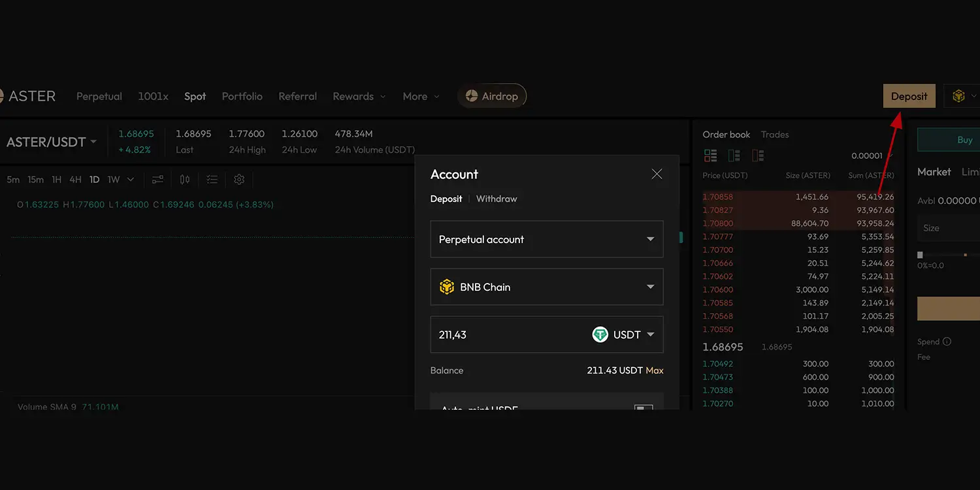Switch to the Withdraw tab

[497, 199]
